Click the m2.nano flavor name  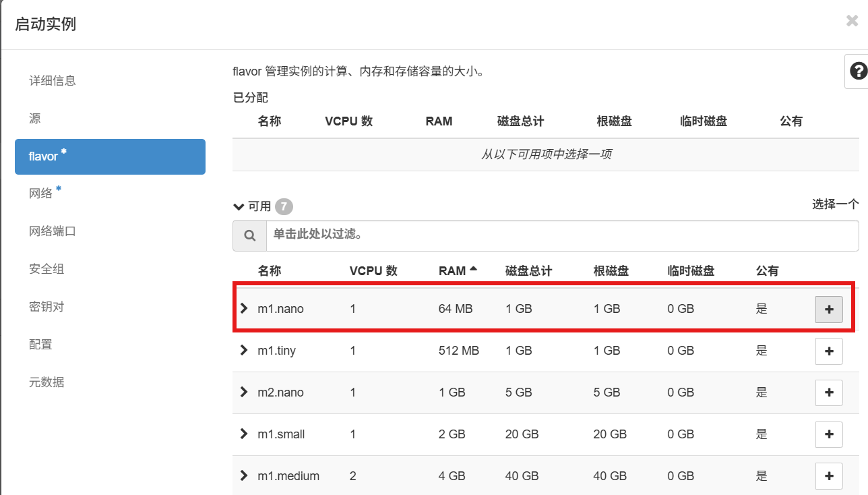tap(280, 392)
